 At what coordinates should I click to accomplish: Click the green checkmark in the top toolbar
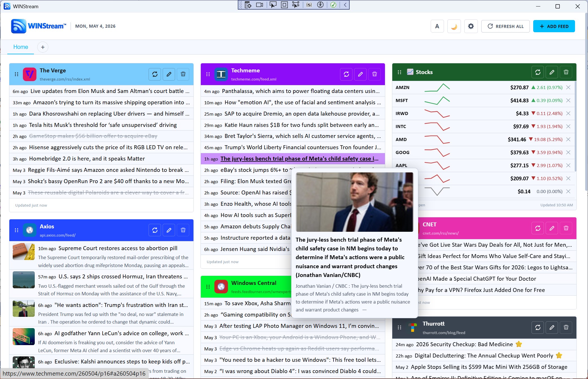coord(333,5)
